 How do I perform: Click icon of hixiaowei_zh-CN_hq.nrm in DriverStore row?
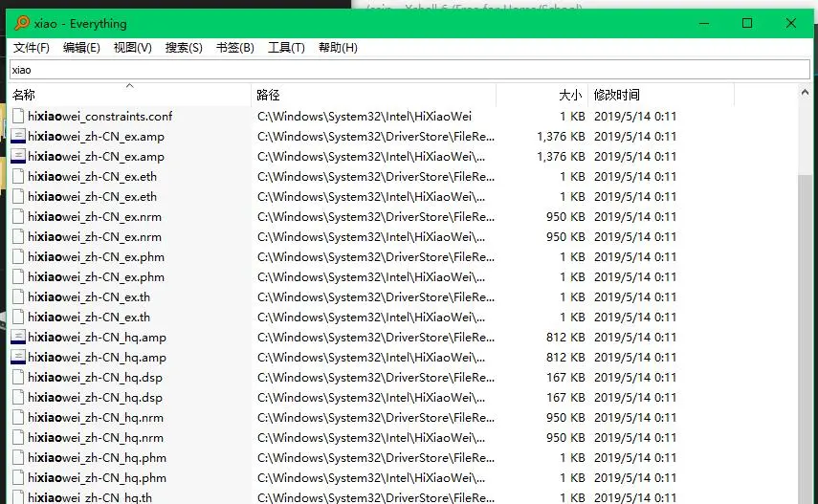[x=18, y=417]
